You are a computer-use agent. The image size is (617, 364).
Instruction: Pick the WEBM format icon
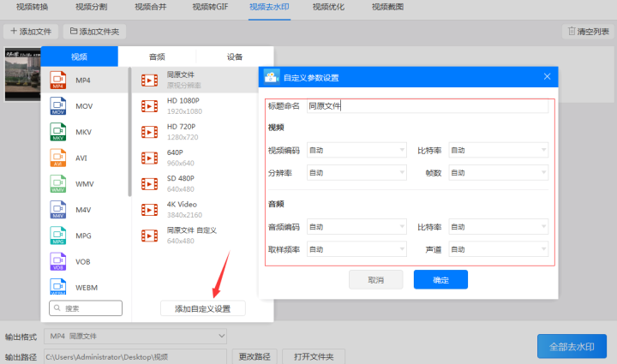click(x=58, y=287)
